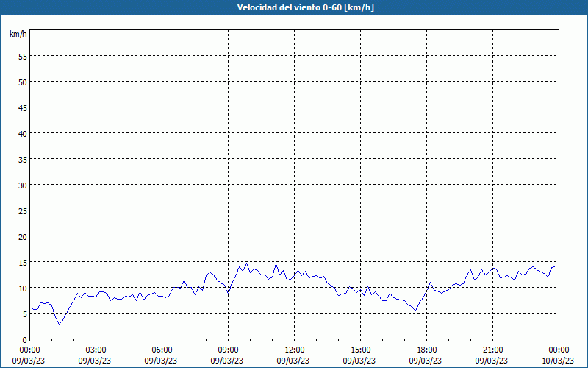
Task: Pick the '18:00' time label
Action: [x=427, y=350]
